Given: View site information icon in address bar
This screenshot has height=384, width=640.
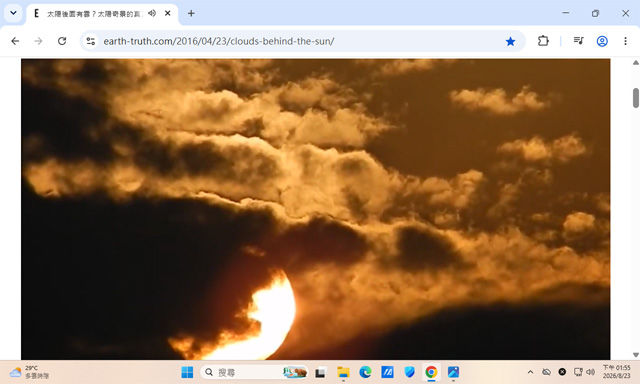Looking at the screenshot, I should [x=91, y=41].
